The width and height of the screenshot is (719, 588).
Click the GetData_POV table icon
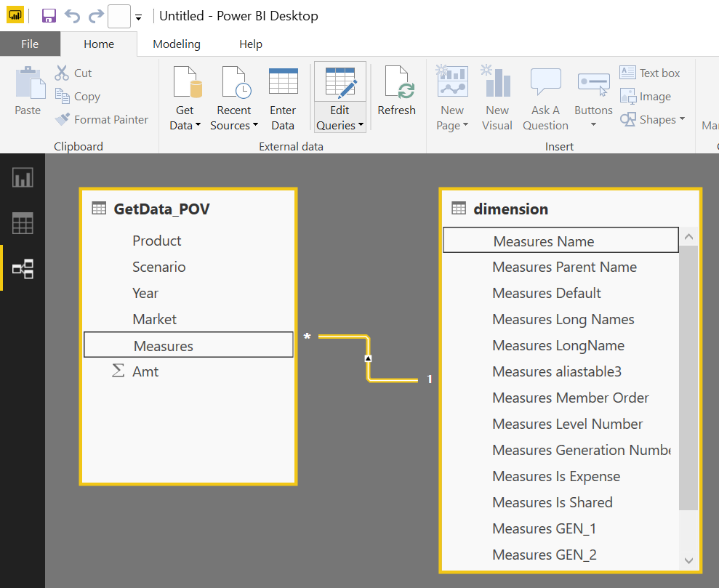[x=99, y=209]
